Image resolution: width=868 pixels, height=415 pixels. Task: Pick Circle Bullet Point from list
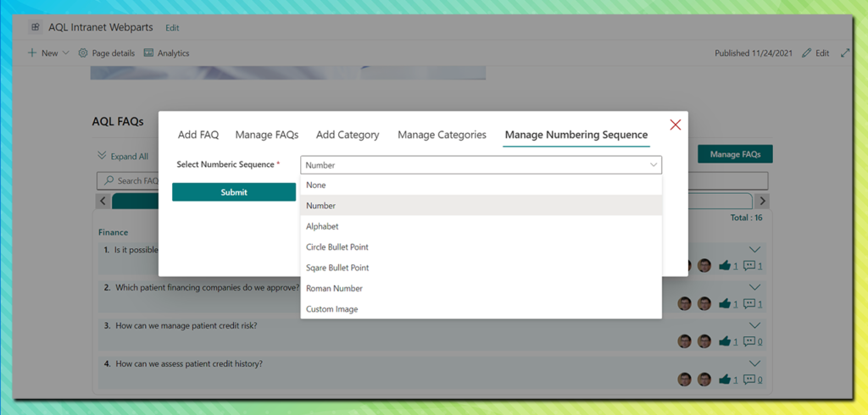[x=337, y=247]
